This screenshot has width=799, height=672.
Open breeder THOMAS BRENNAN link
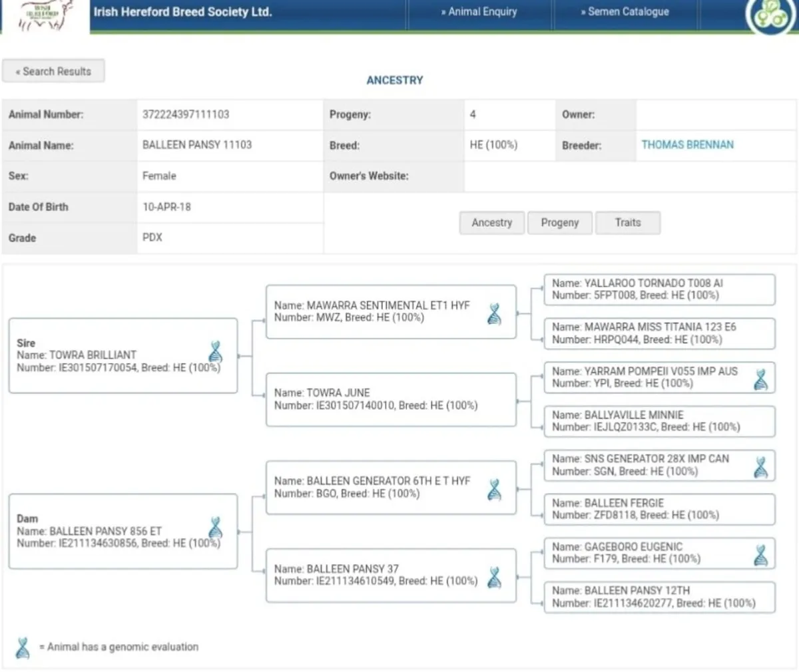[x=688, y=145]
